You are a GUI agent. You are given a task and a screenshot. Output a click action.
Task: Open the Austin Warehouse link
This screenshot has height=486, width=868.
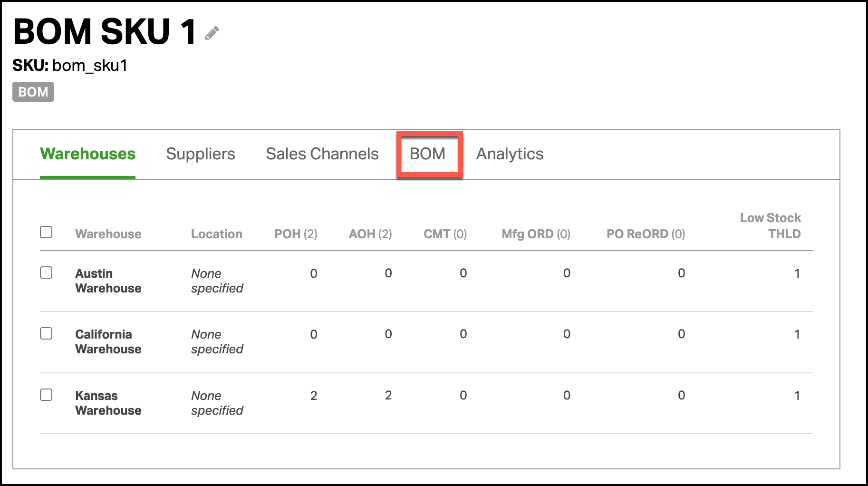[x=108, y=281]
